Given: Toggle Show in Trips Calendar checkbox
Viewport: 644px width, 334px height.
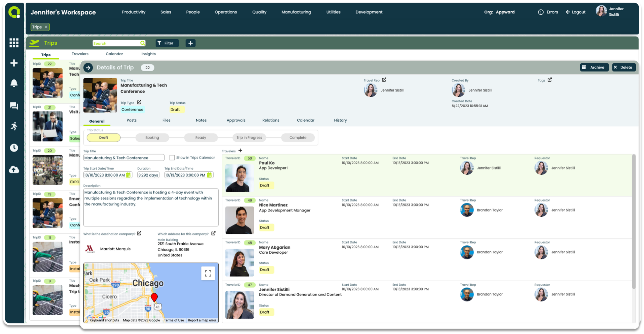Looking at the screenshot, I should click(x=172, y=158).
